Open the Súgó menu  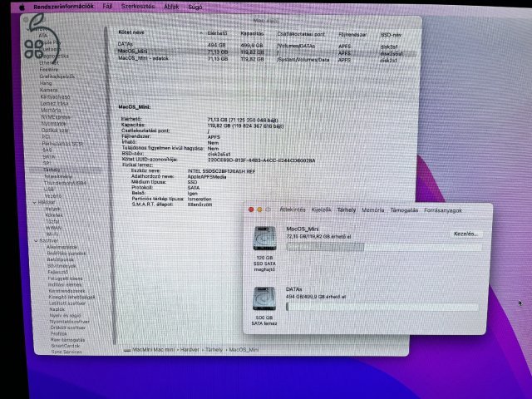click(195, 7)
